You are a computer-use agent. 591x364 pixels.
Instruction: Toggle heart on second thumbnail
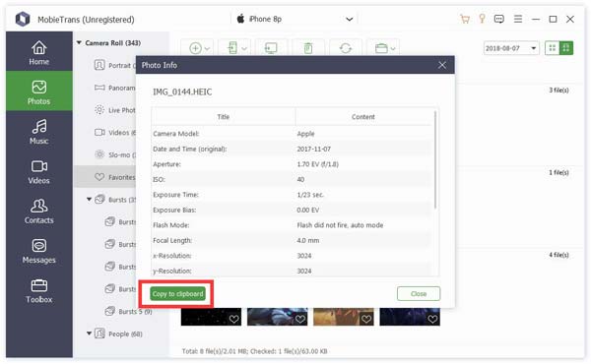[x=300, y=319]
